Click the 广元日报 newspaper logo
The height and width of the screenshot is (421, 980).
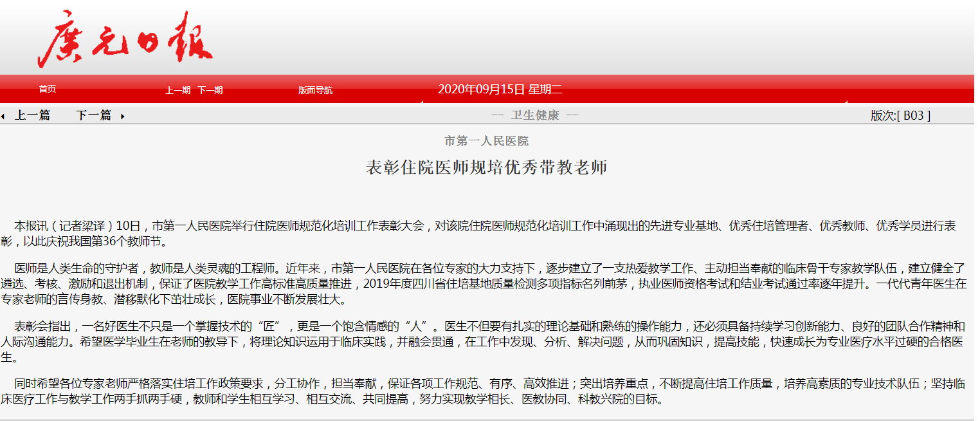[125, 40]
